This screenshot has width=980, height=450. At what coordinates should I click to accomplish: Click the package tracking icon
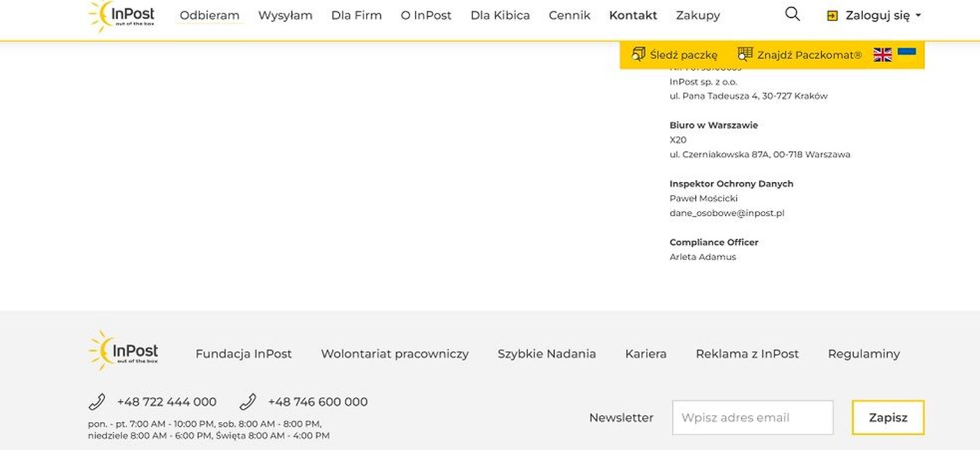pyautogui.click(x=638, y=54)
